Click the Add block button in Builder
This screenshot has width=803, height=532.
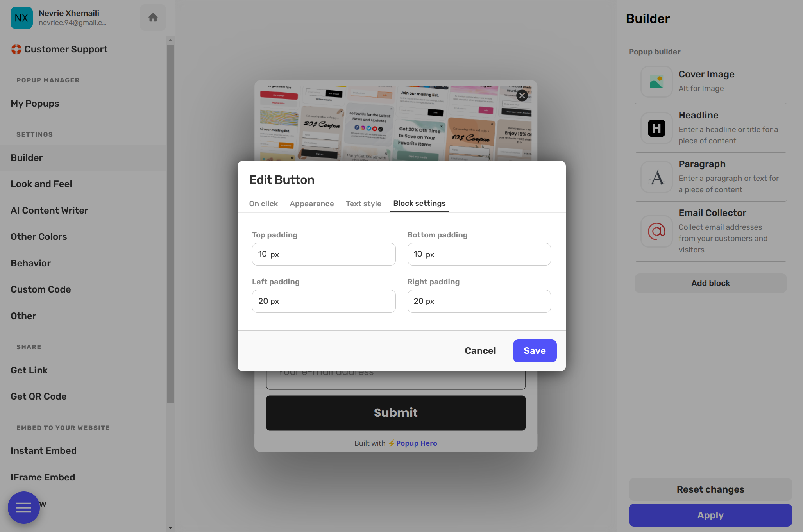point(710,283)
